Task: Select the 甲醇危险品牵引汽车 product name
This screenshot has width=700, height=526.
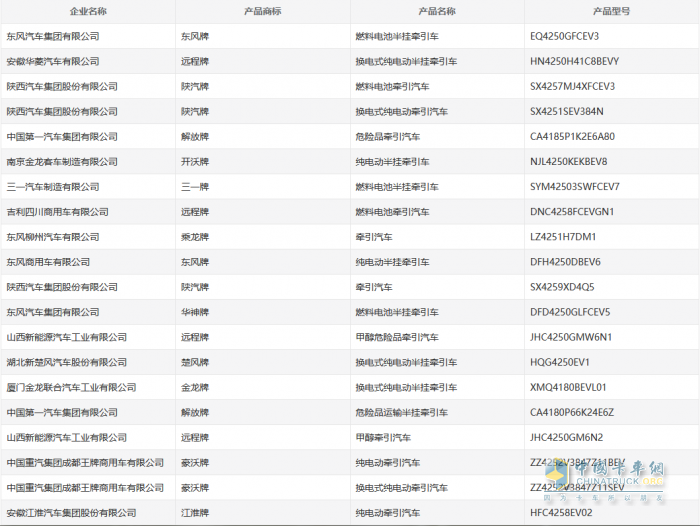Action: 397,337
